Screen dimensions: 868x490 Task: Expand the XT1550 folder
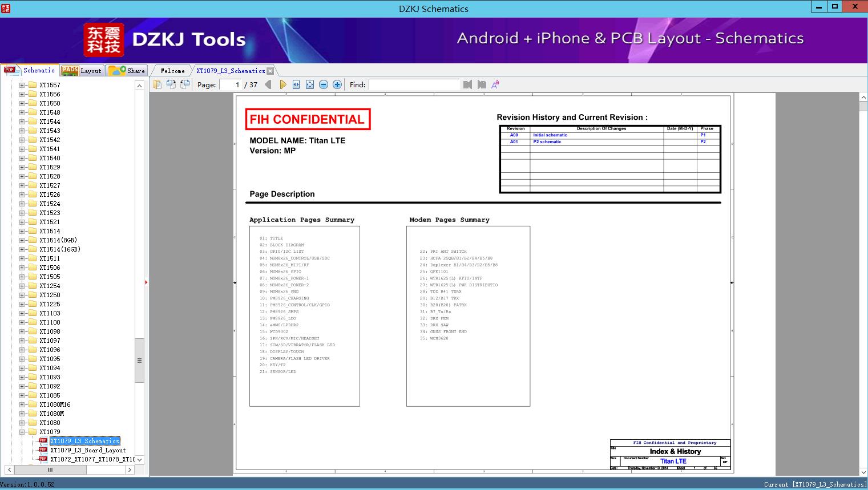pos(22,103)
